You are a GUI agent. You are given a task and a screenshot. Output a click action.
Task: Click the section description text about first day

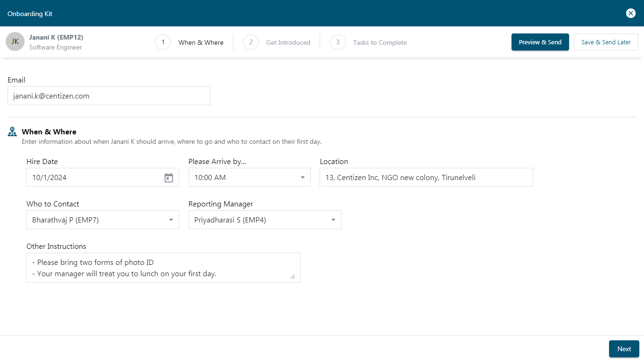tap(172, 141)
